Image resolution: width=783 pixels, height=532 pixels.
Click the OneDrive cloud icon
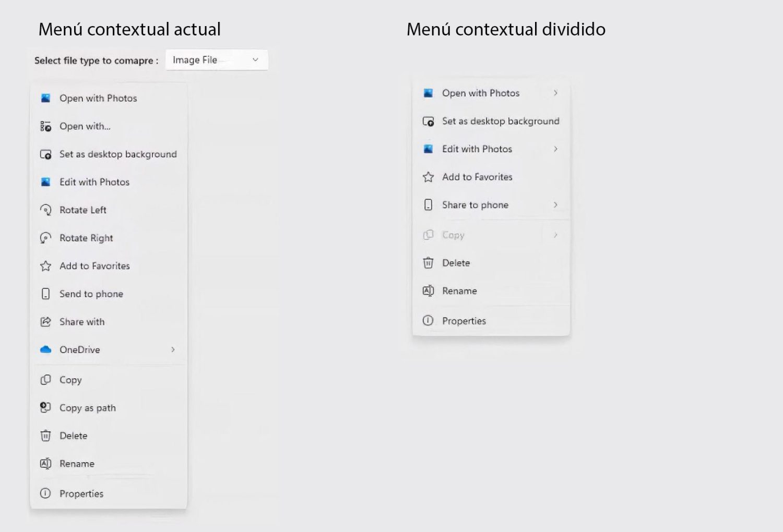[46, 349]
